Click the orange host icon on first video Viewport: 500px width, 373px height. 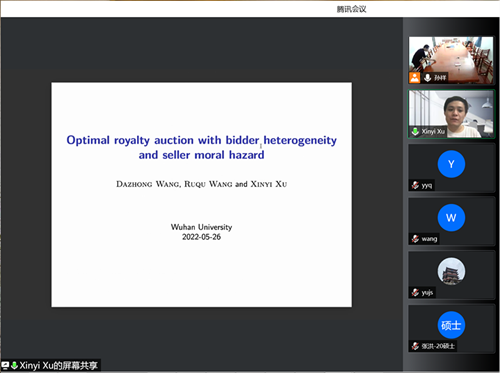pos(414,78)
